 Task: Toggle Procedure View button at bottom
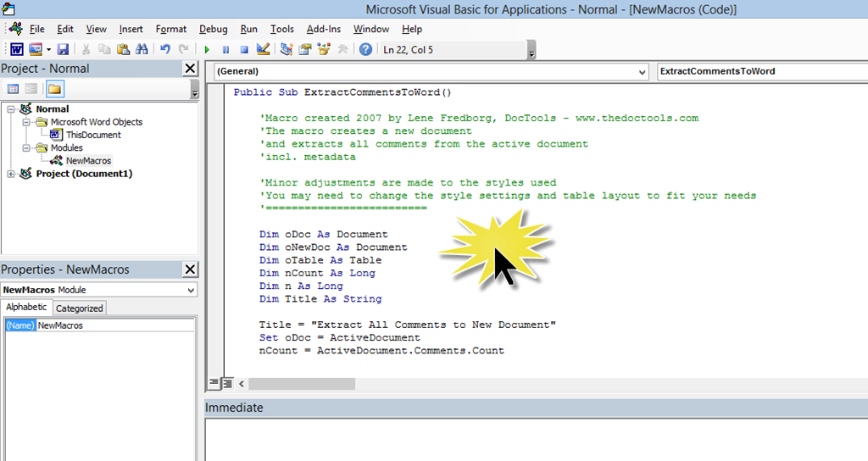[214, 383]
